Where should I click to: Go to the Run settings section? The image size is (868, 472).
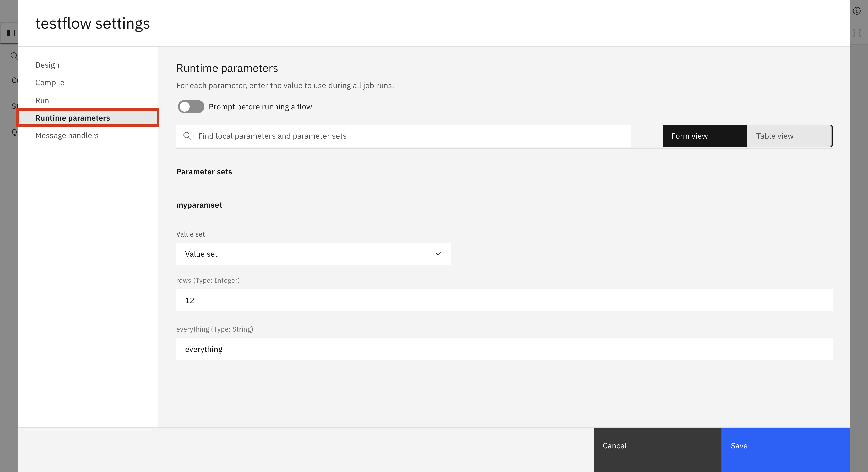coord(42,101)
